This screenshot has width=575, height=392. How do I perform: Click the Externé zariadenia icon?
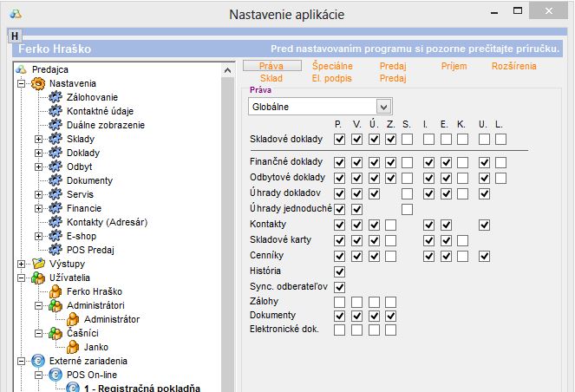pyautogui.click(x=38, y=361)
